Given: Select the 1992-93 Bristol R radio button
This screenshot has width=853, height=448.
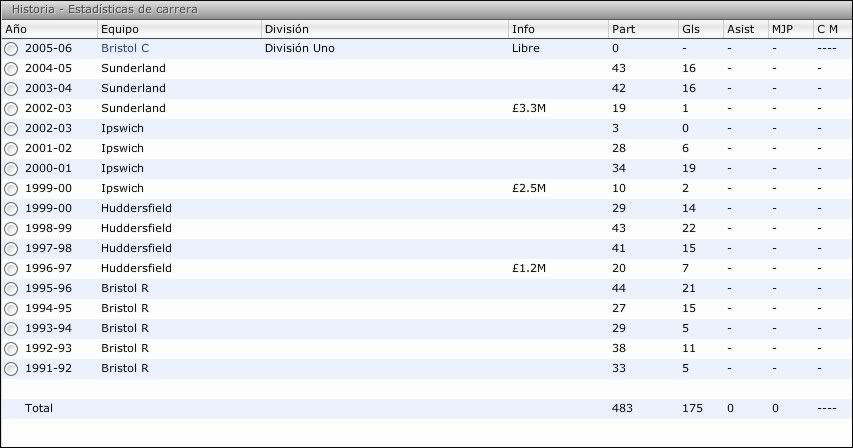Looking at the screenshot, I should coord(11,349).
